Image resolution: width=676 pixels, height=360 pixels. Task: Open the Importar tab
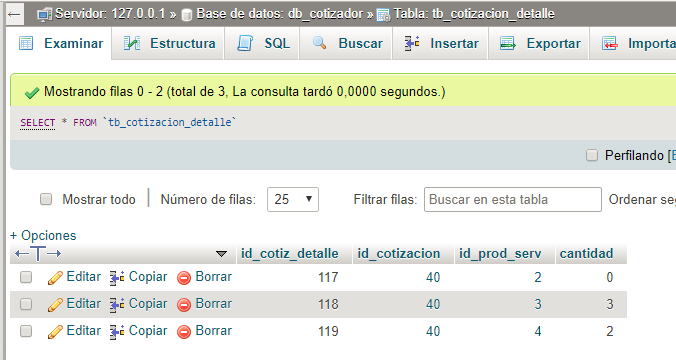tap(633, 43)
